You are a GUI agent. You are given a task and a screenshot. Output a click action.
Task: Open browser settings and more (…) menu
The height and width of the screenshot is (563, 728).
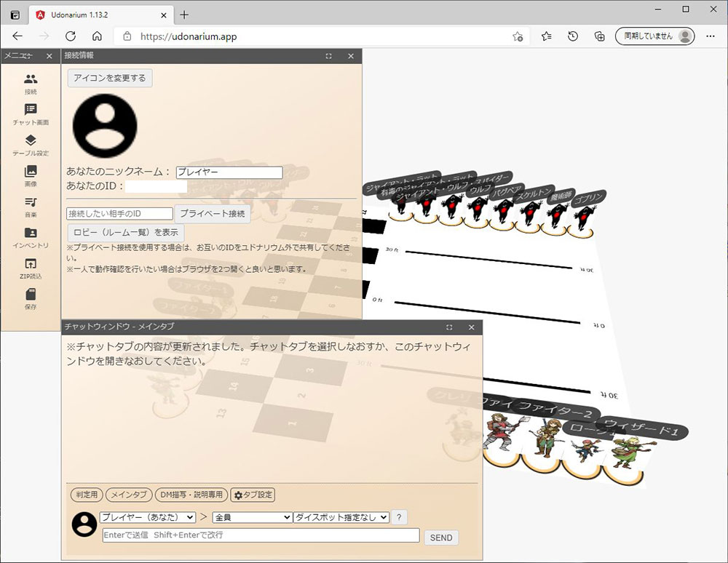pyautogui.click(x=711, y=36)
